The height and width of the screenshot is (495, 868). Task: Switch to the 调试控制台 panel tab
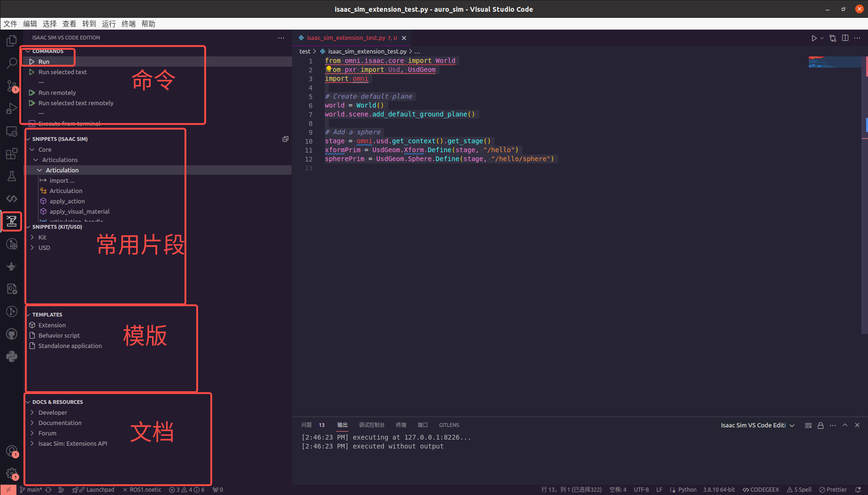point(372,425)
